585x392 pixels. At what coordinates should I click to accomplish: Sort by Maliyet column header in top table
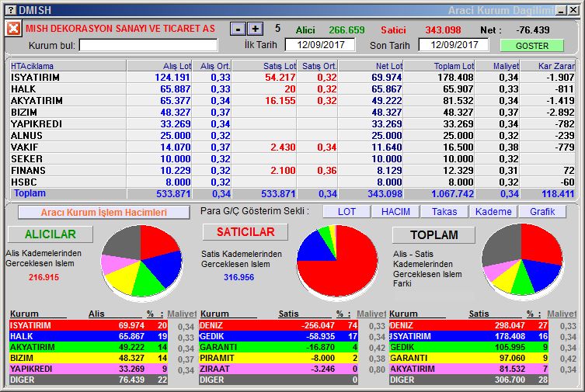click(497, 66)
